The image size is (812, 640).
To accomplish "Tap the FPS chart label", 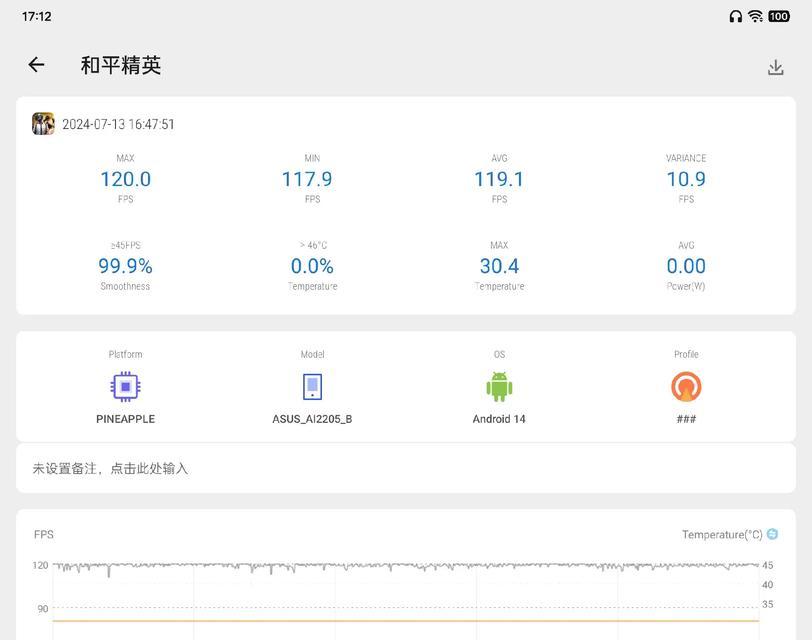I will click(44, 534).
